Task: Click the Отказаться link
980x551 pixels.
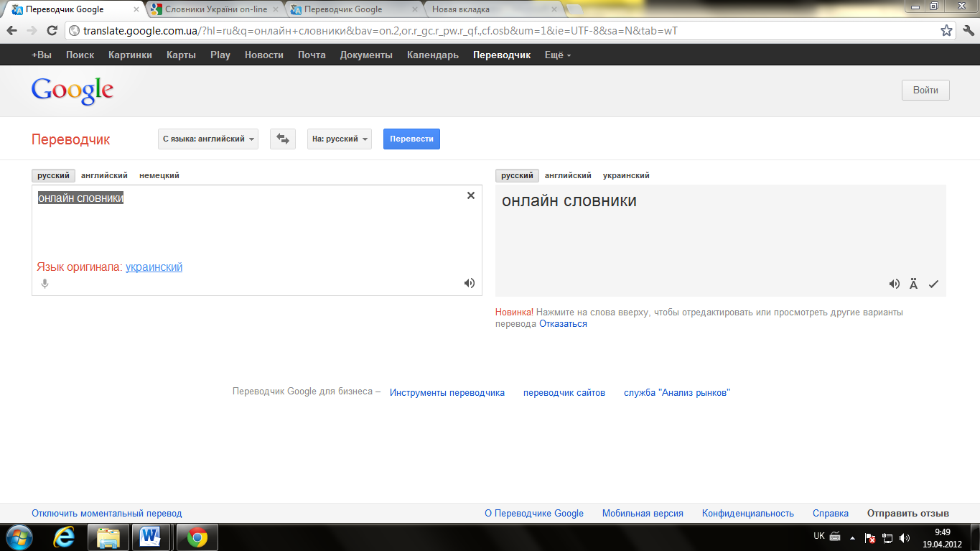Action: click(563, 324)
